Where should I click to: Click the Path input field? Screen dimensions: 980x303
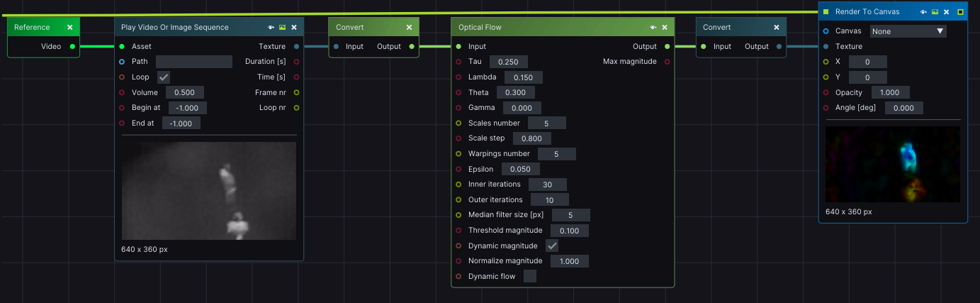tap(194, 62)
